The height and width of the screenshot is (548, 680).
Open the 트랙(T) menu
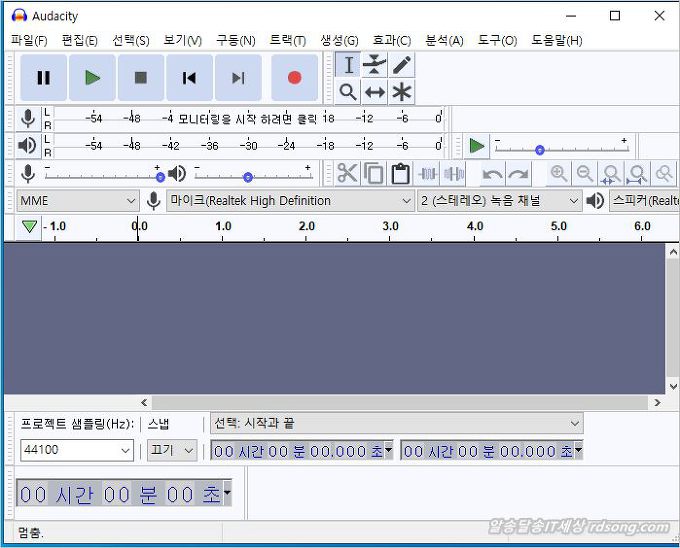[x=288, y=40]
